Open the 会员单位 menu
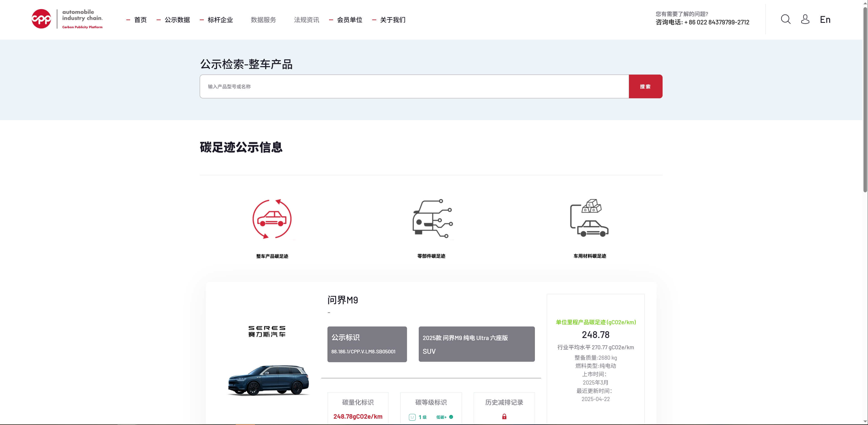This screenshot has width=868, height=425. [x=349, y=20]
